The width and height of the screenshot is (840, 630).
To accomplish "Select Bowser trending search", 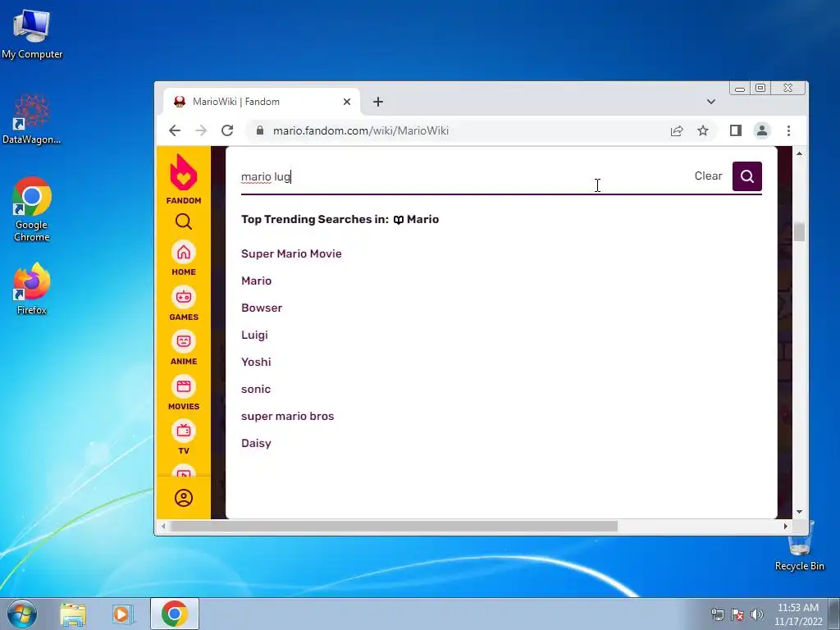I will click(x=262, y=308).
